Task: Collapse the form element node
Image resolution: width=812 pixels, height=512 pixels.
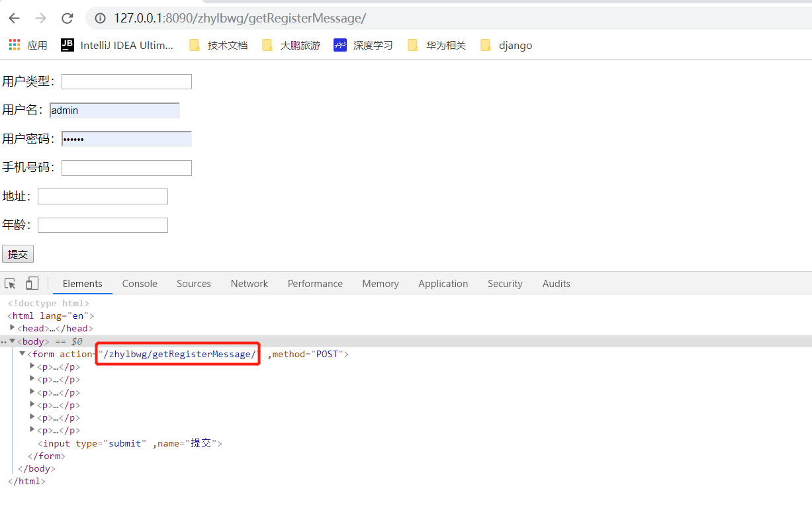Action: click(22, 353)
